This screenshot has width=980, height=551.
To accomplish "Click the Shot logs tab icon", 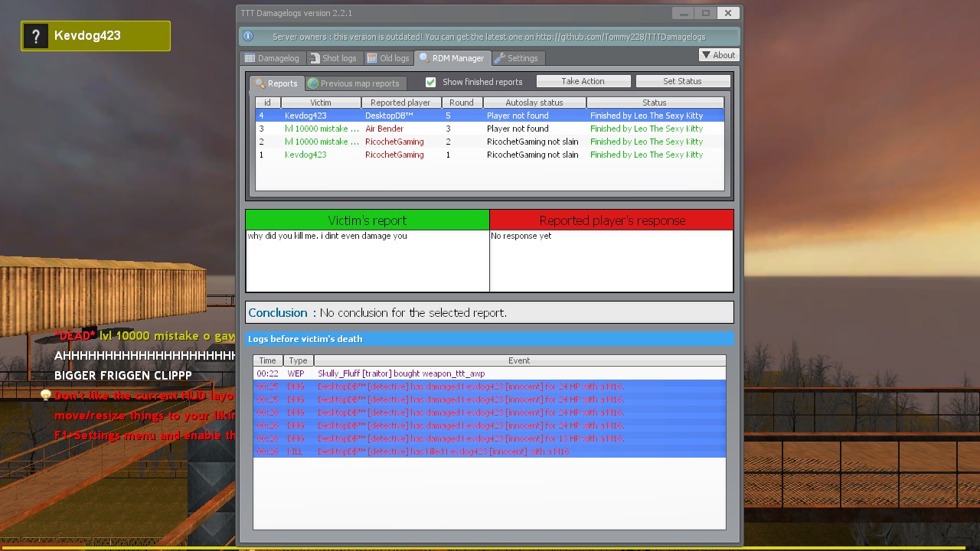I will [x=315, y=58].
